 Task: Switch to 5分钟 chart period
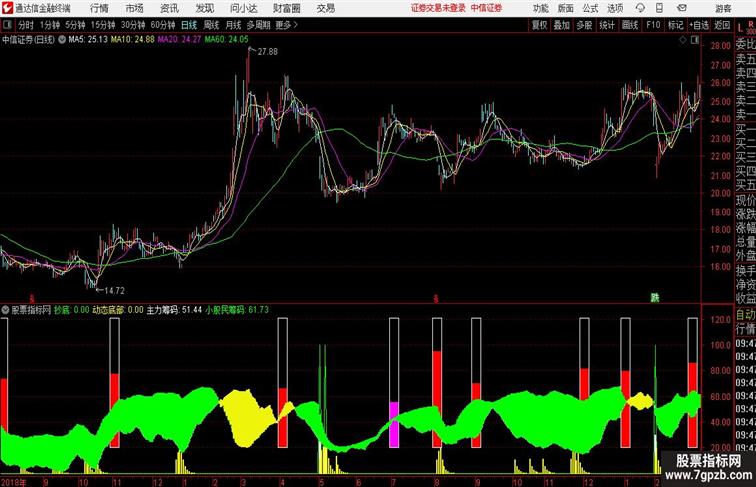[75, 25]
